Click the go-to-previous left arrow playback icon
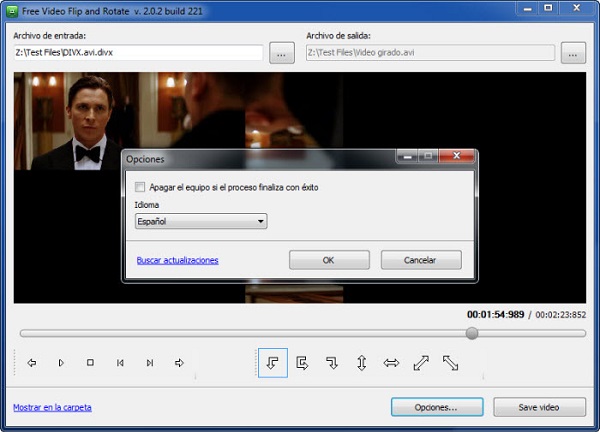Screen dimensions: 600x432 click(32, 362)
